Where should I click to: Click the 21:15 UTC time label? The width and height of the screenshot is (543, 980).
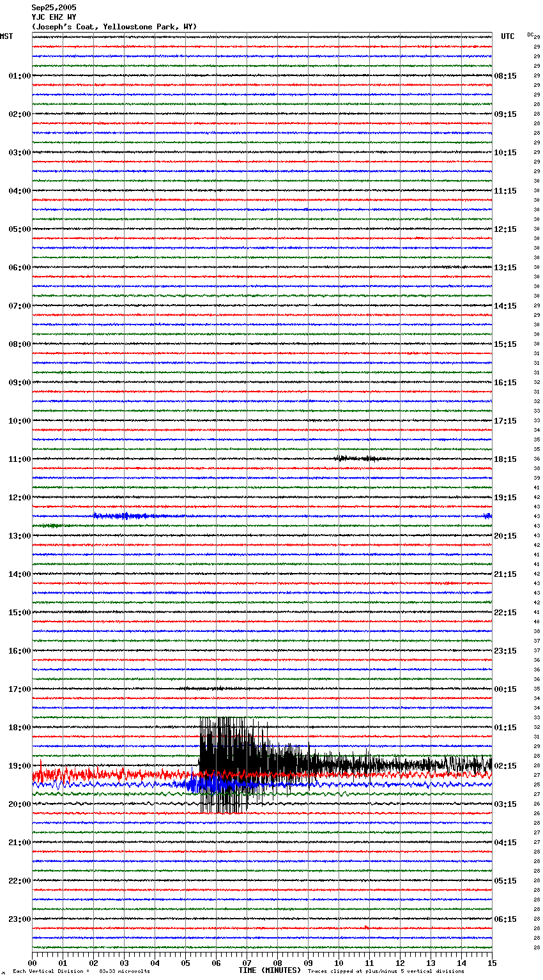(505, 574)
